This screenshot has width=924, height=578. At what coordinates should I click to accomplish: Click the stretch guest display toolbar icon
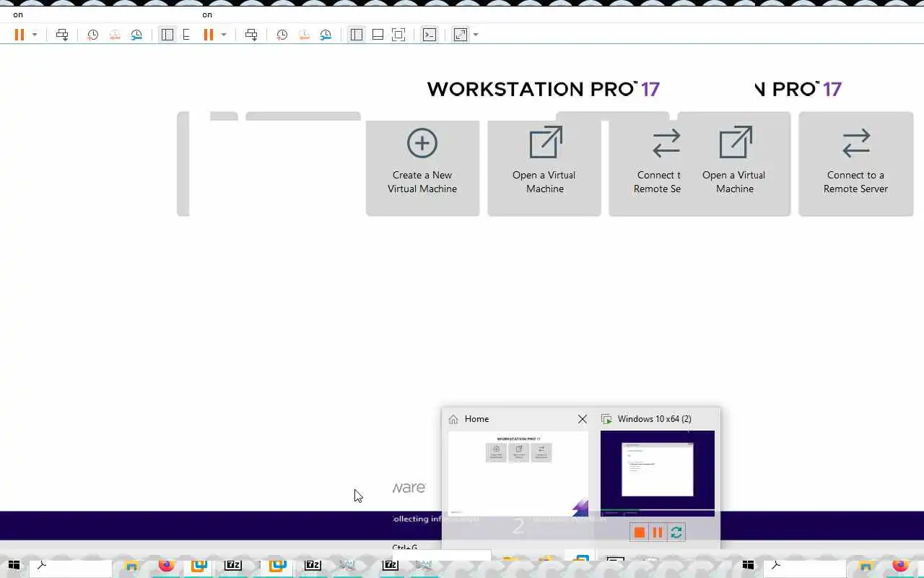click(461, 35)
